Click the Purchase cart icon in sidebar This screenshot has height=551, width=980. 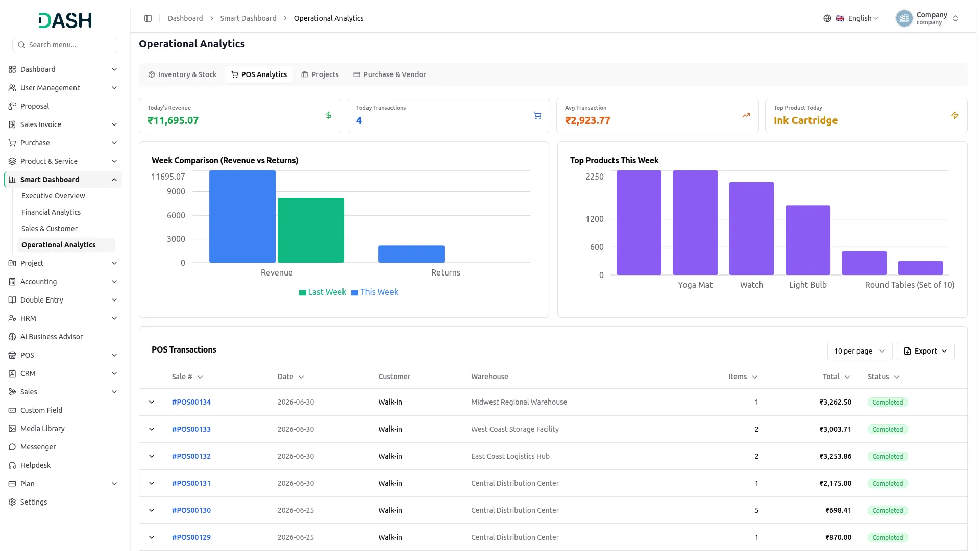[12, 143]
